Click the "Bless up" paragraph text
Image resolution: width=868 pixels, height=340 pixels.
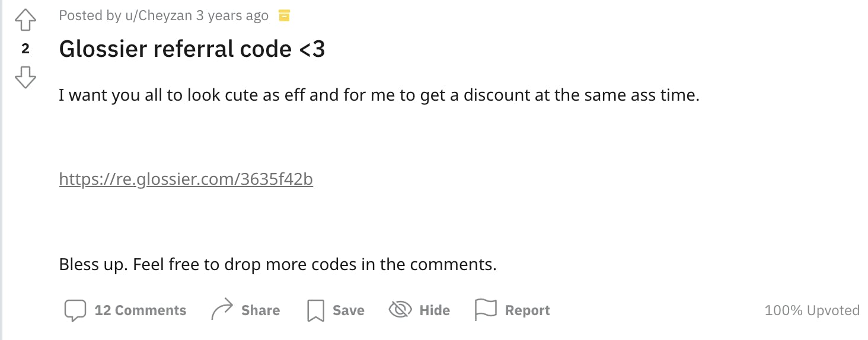277,264
